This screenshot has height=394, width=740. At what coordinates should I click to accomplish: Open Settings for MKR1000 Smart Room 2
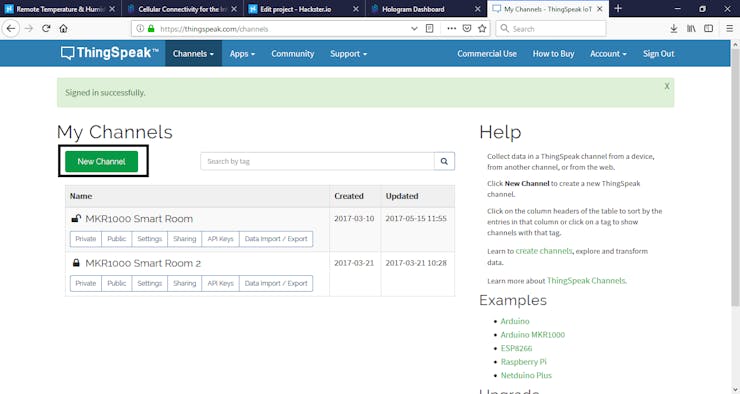point(149,283)
